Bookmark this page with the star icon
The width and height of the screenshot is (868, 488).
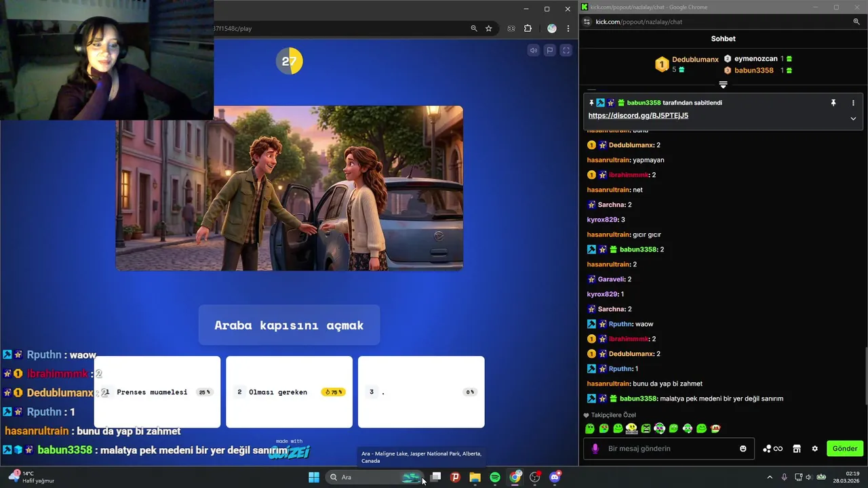488,28
